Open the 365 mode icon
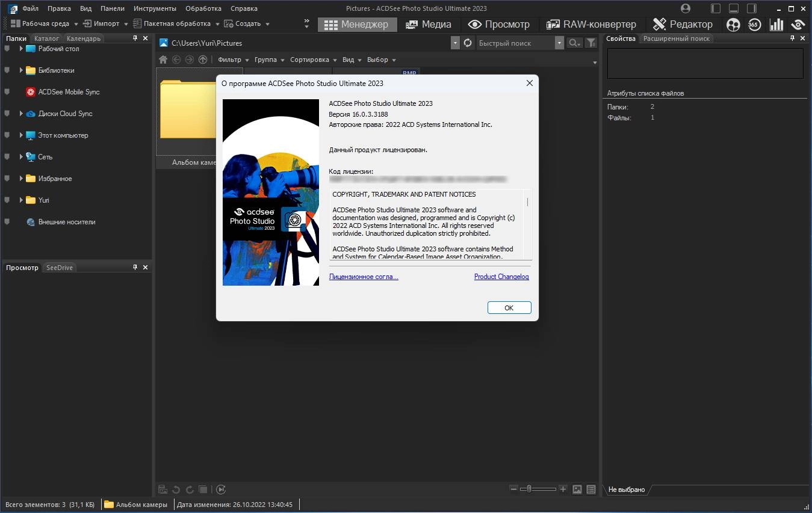 click(755, 24)
